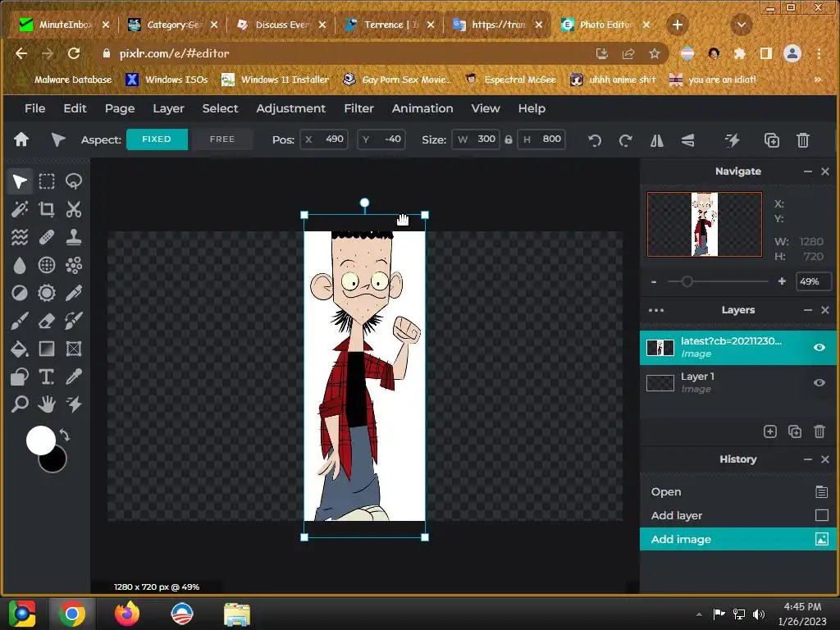Expand the bookmarks overflow chevron
Viewport: 840px width, 630px height.
(818, 80)
